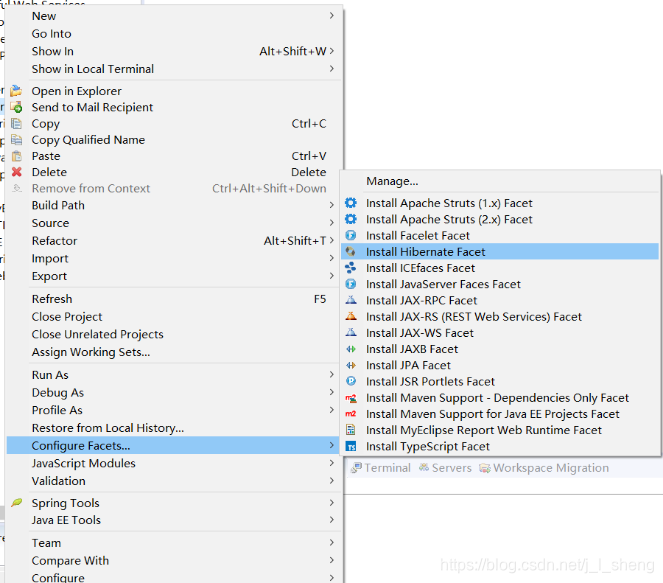663x583 pixels.
Task: Open the Java EE Tools submenu
Action: click(173, 520)
